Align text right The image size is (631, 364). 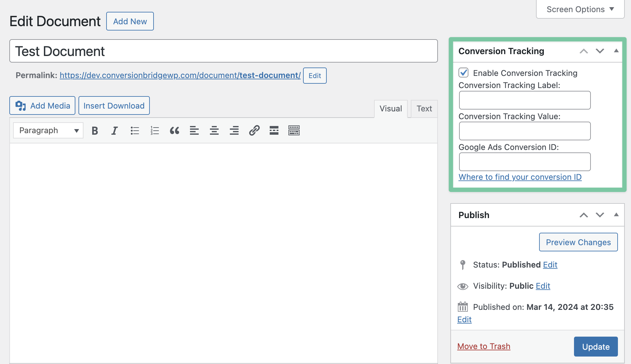234,130
